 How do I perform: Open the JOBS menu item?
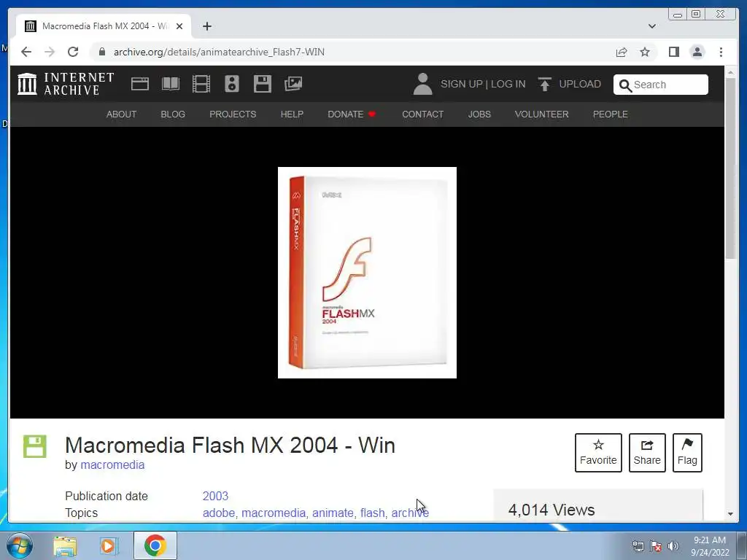tap(479, 114)
